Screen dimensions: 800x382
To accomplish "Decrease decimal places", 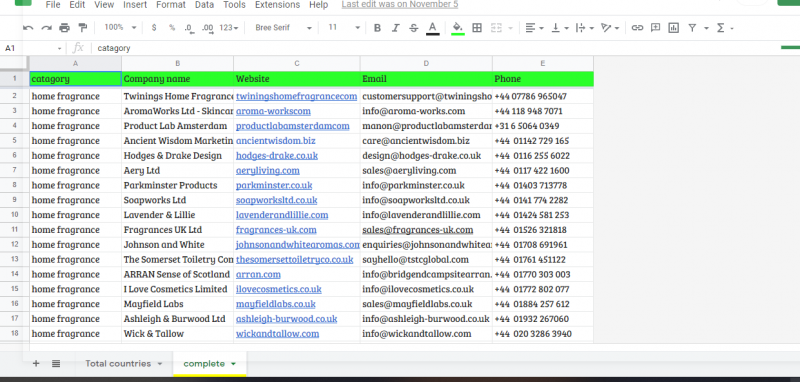I will (189, 28).
